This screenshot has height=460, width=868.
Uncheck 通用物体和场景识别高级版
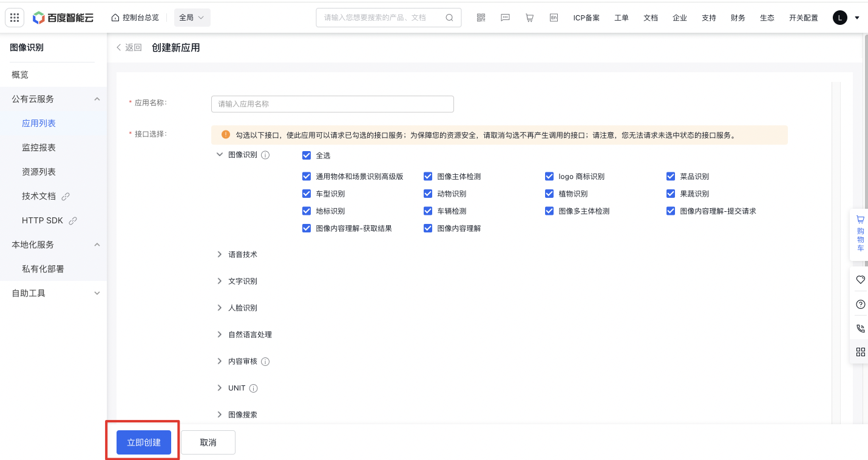click(x=307, y=177)
